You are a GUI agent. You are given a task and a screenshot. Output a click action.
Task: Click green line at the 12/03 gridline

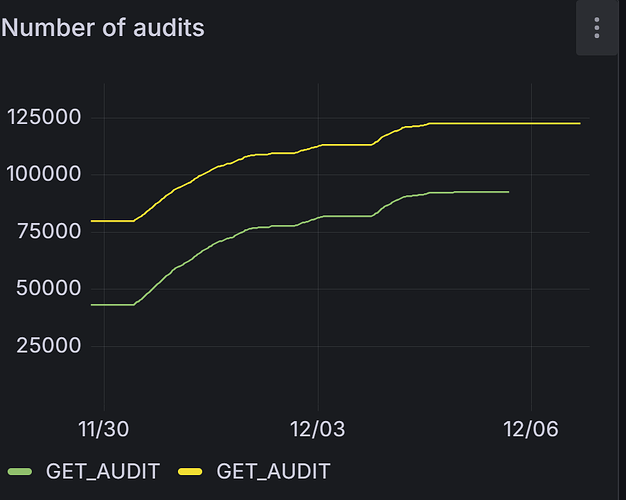[317, 217]
